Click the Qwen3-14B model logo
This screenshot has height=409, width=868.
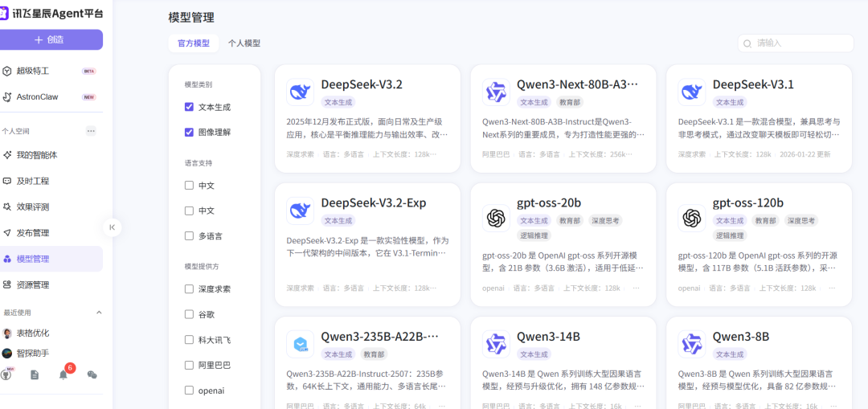[x=496, y=344]
